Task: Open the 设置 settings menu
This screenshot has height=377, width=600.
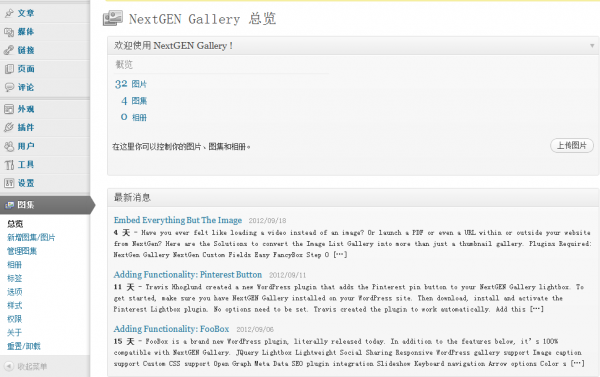Action: tap(26, 183)
